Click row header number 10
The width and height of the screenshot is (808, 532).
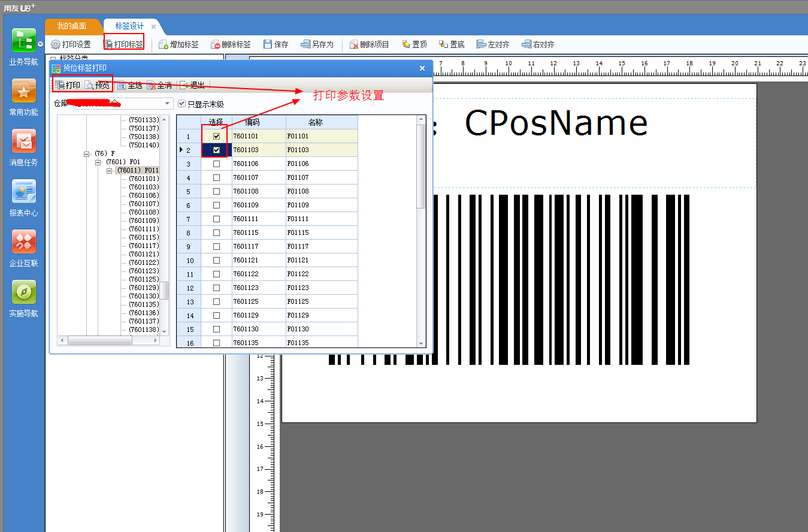[x=190, y=260]
